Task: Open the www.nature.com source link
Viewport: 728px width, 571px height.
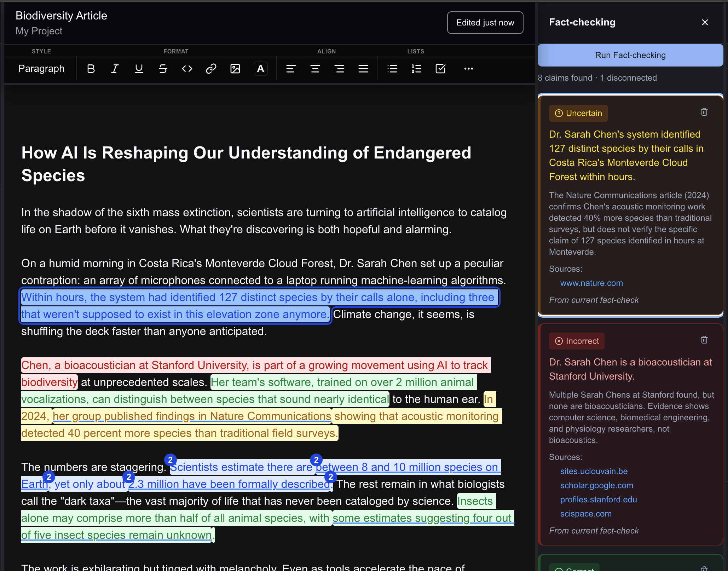Action: coord(591,283)
